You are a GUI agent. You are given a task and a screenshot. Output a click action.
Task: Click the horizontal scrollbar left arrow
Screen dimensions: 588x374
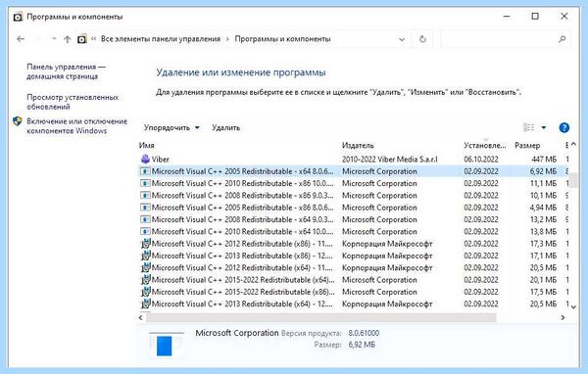click(x=140, y=318)
